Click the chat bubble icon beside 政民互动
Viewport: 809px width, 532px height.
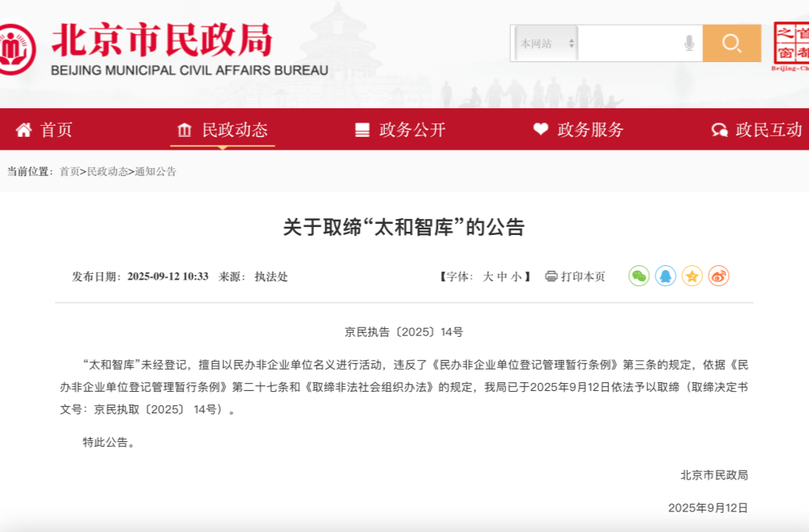coord(719,130)
